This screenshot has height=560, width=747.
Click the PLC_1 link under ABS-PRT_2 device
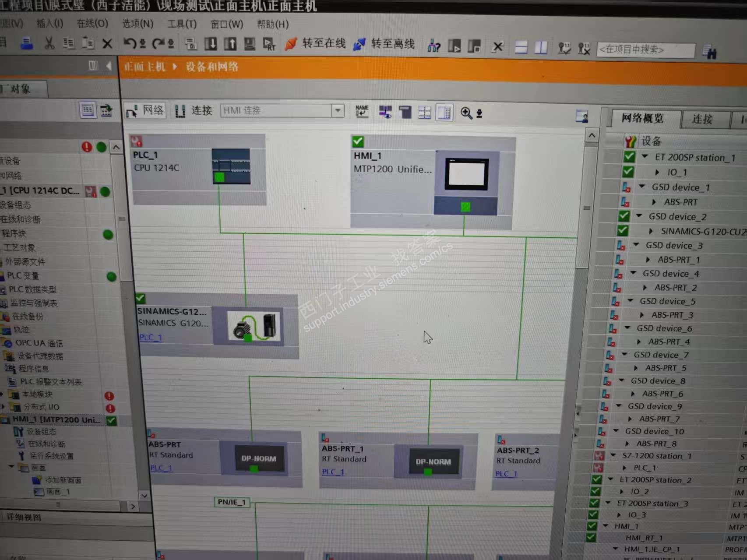click(x=506, y=473)
